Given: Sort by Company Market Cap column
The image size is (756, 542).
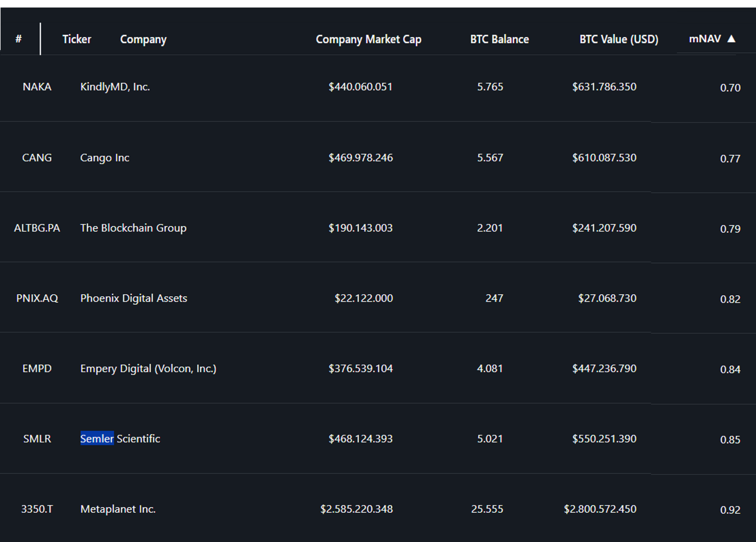Looking at the screenshot, I should [369, 39].
